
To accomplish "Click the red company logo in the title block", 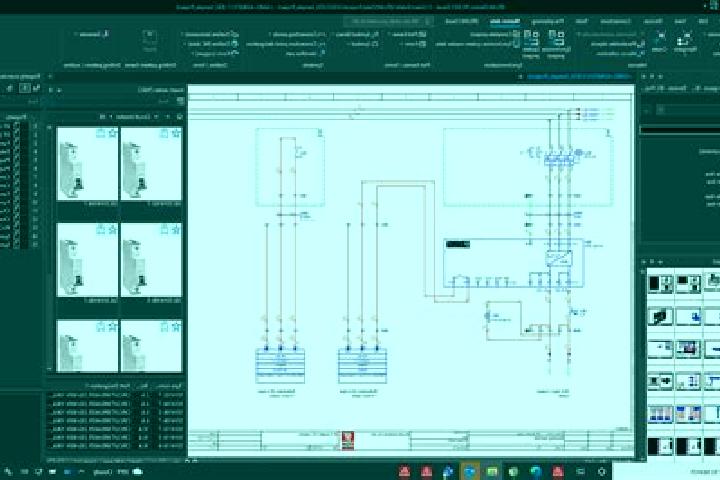I will coord(348,441).
